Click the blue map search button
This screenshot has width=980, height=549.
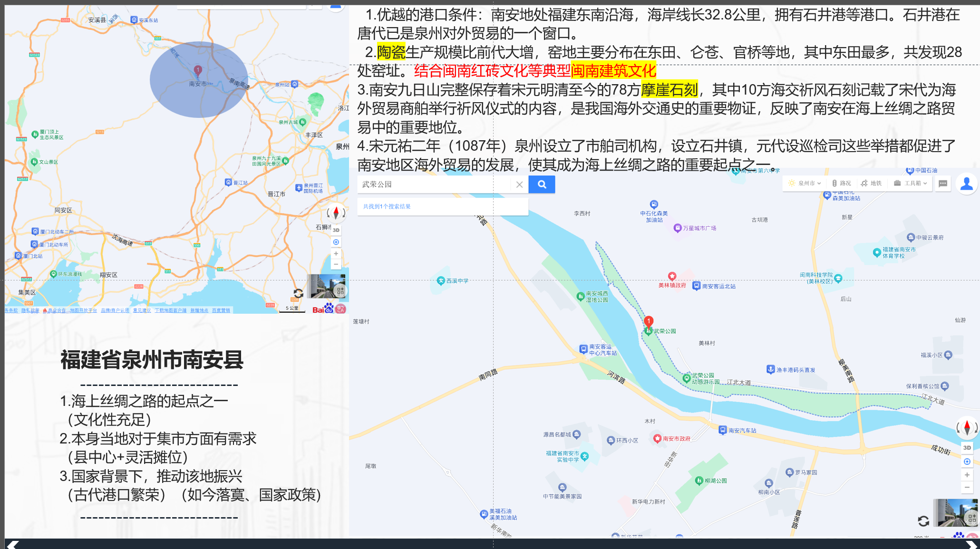542,184
